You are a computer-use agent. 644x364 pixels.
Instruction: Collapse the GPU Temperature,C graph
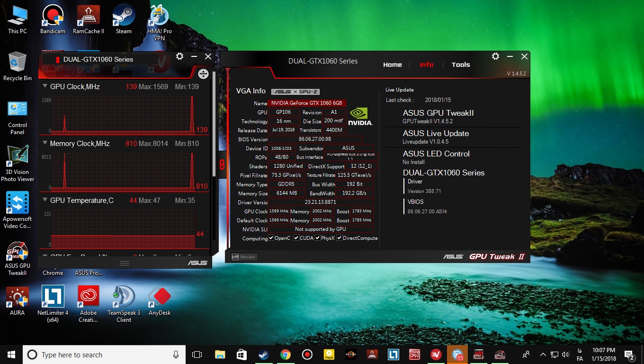pos(45,200)
